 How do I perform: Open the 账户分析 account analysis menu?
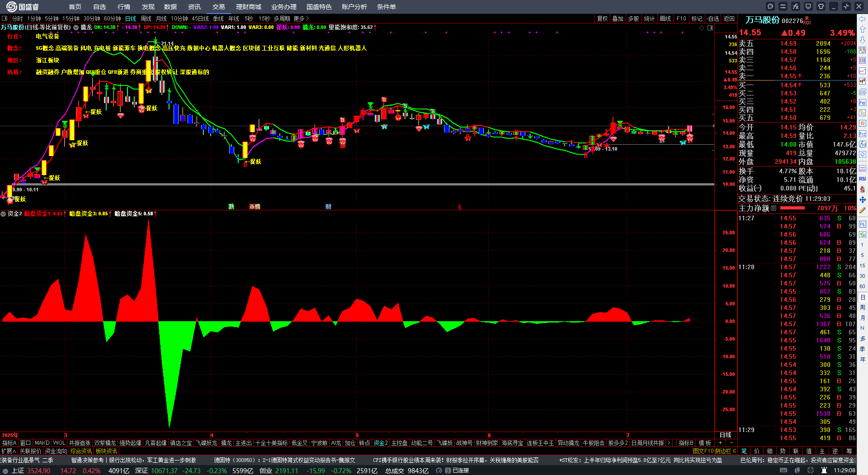[354, 7]
